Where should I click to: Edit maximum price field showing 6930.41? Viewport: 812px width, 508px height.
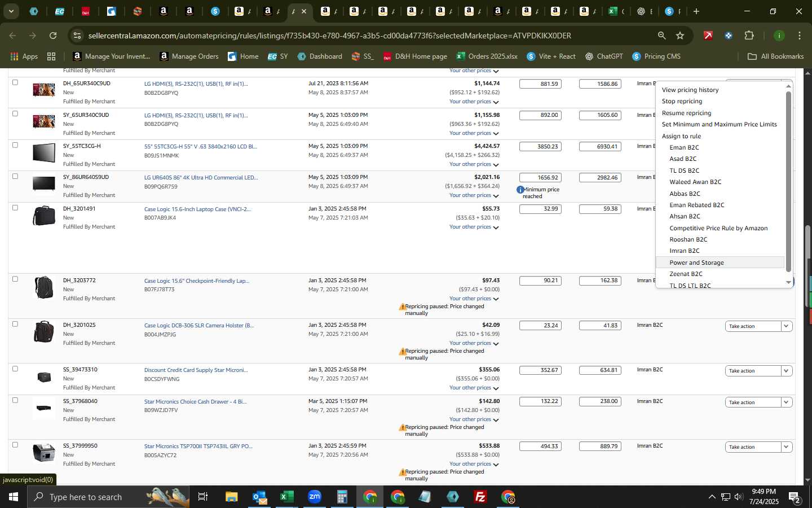(600, 146)
